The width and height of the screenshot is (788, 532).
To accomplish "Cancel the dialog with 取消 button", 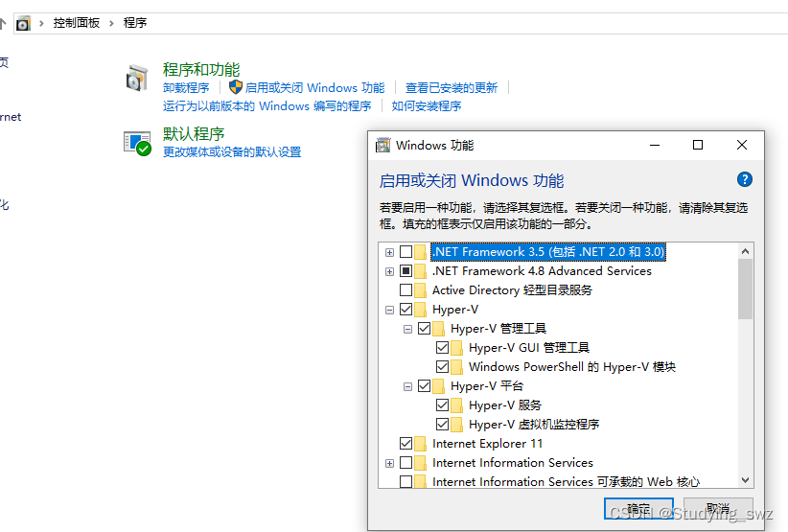I will [718, 508].
